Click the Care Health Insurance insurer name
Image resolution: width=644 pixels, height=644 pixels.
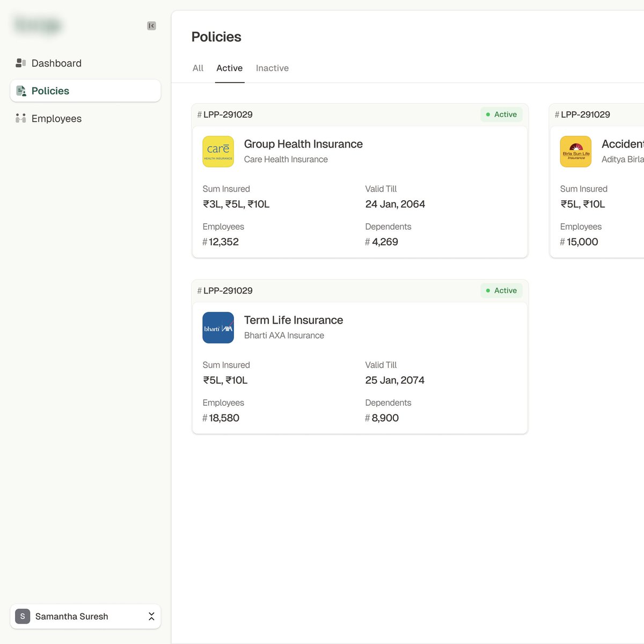(x=286, y=159)
